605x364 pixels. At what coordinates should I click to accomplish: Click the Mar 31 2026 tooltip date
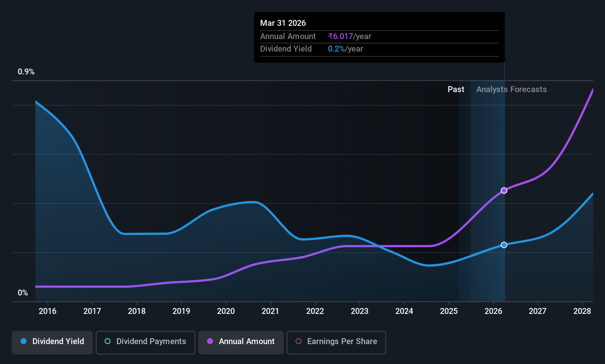(283, 23)
